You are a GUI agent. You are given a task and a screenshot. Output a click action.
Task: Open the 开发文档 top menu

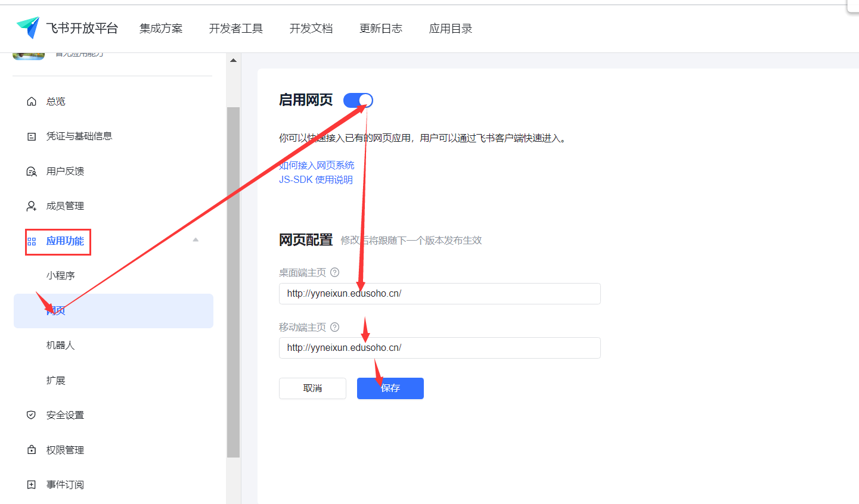pos(311,29)
